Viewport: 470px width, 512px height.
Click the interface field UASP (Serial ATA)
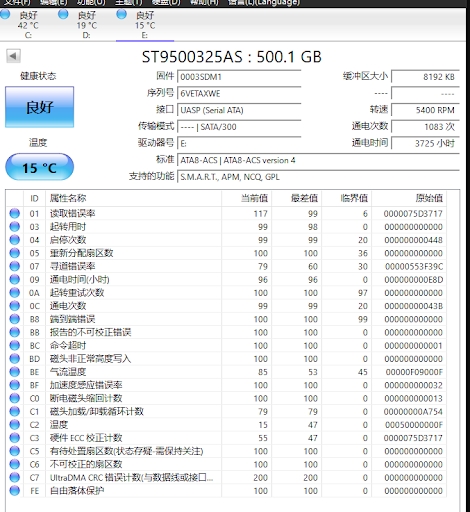coord(239,110)
